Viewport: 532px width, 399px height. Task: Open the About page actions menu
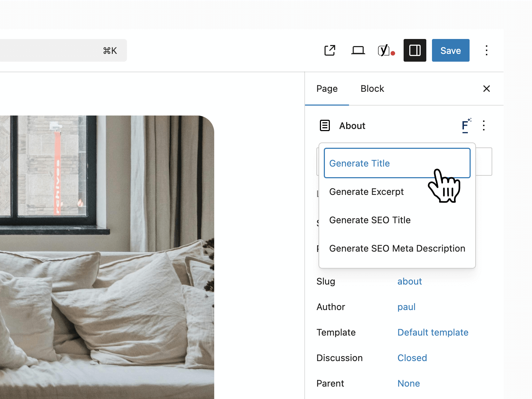pos(483,125)
